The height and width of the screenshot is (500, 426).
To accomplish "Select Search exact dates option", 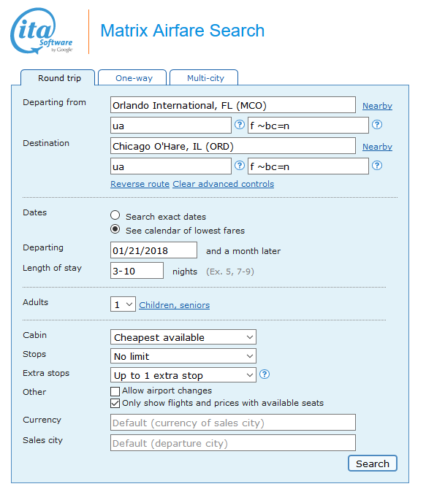I will 115,215.
